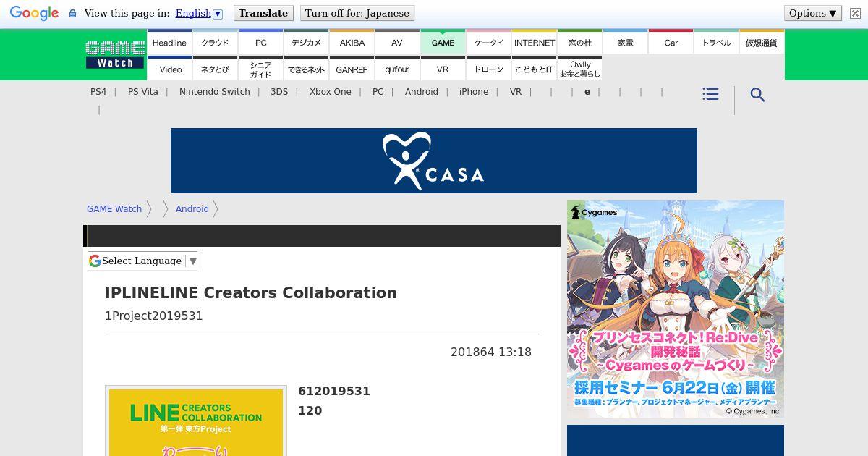Open the qufour tab

point(397,69)
